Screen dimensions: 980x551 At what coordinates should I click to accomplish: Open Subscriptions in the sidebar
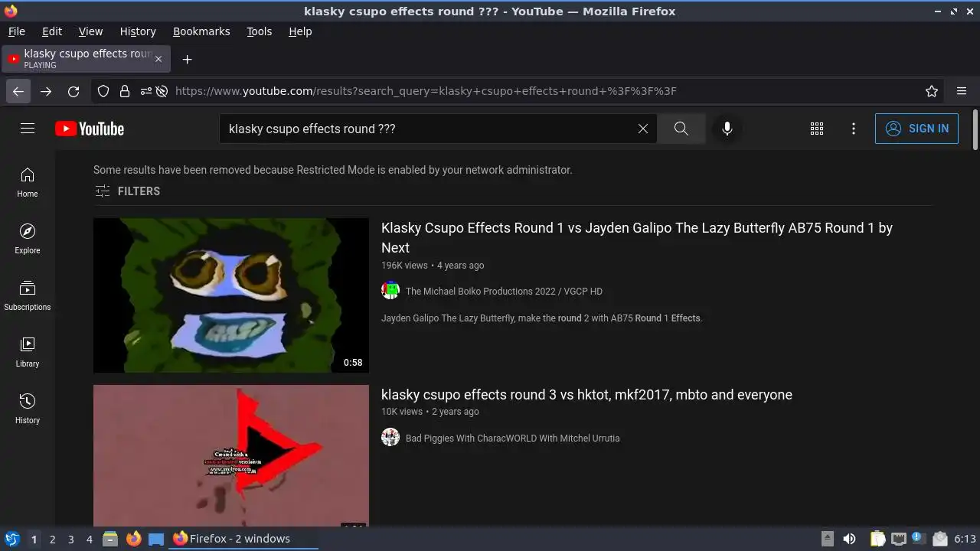pos(28,295)
